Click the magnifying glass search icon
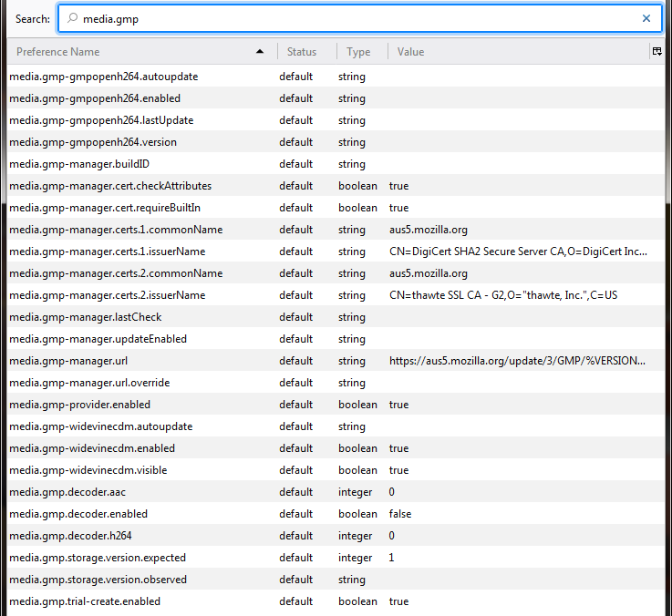Screen dimensions: 672x616 [72, 18]
